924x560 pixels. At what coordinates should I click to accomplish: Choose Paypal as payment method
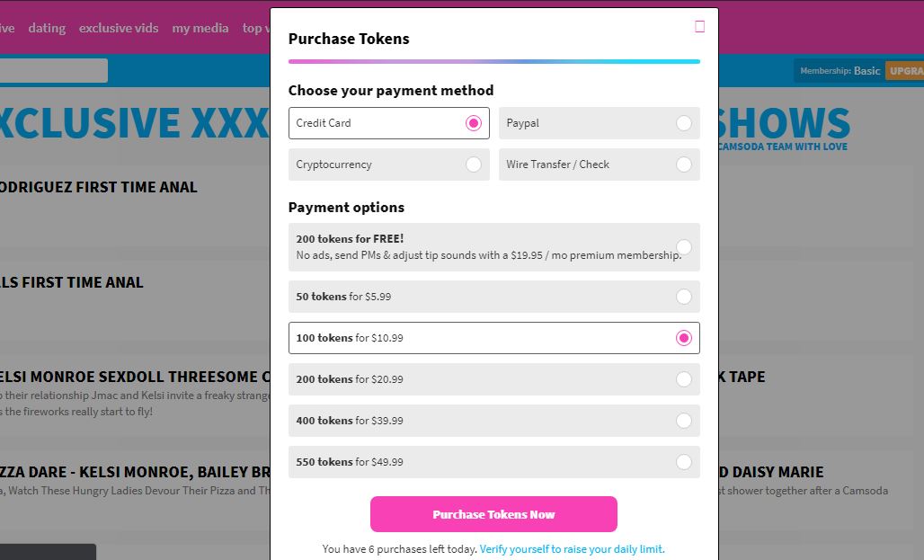tap(600, 123)
